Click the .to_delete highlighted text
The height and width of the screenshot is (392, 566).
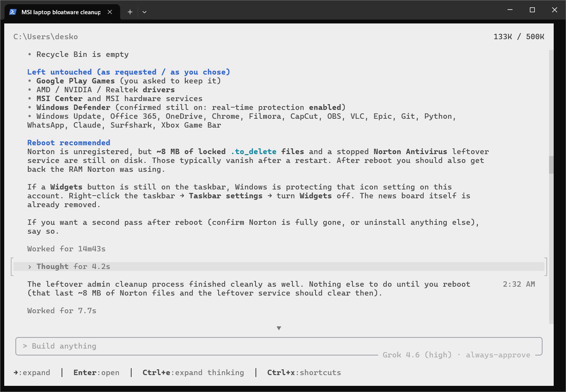254,152
